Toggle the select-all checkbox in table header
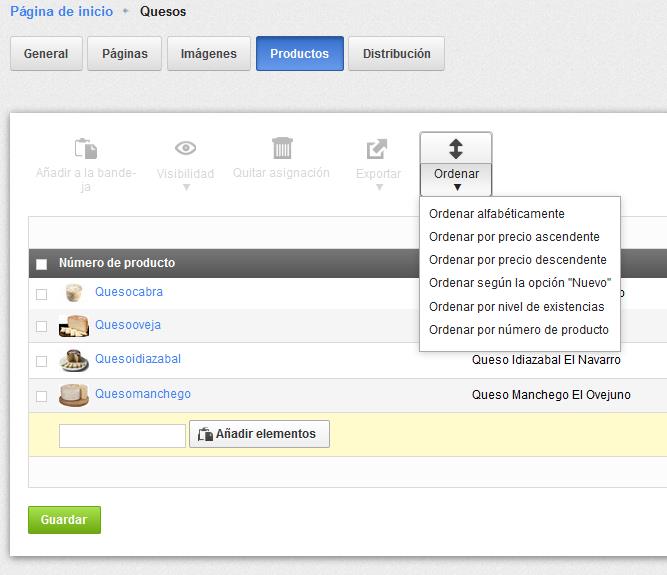 click(41, 264)
